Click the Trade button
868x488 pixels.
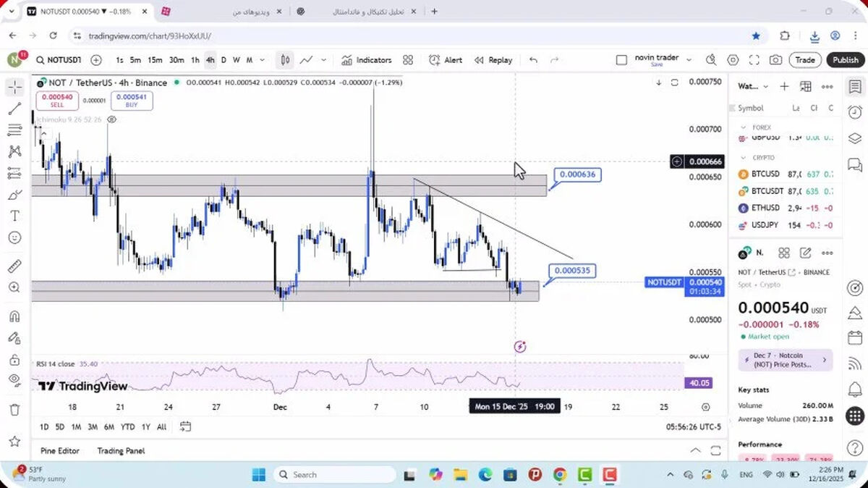805,60
